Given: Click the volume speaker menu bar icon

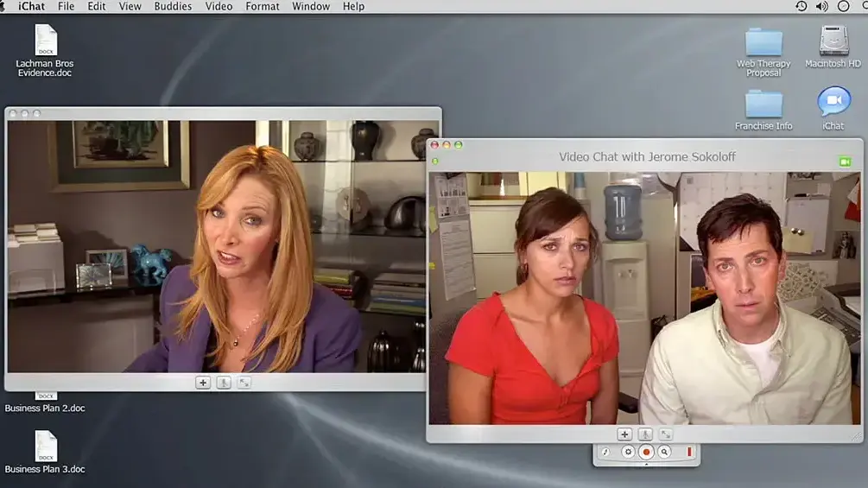Looking at the screenshot, I should click(x=822, y=6).
